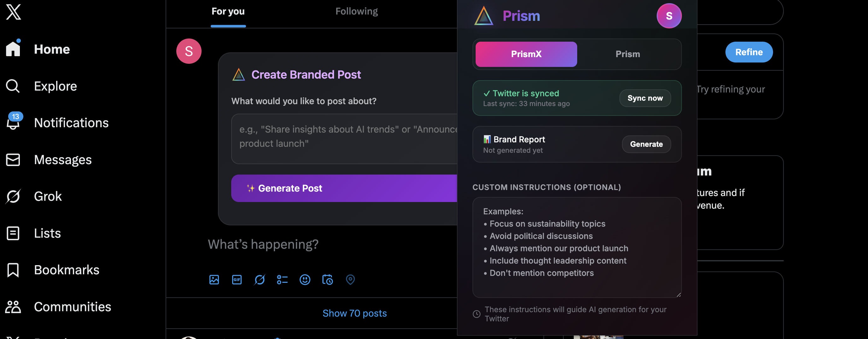Click the Custom Instructions text area

577,247
